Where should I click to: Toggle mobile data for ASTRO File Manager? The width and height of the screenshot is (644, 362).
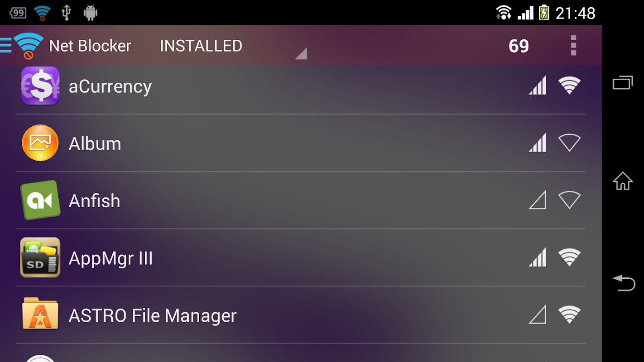click(538, 314)
